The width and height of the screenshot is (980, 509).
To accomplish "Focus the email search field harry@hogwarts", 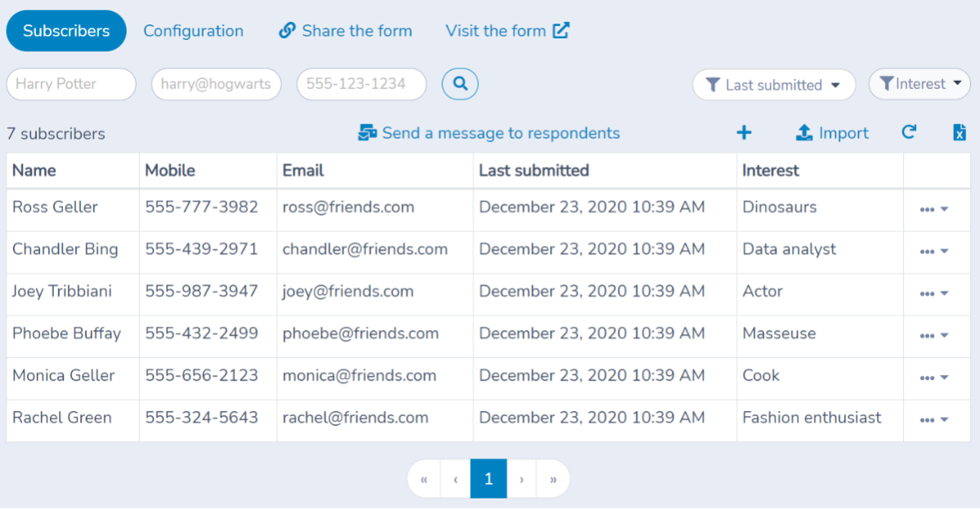I will (217, 83).
